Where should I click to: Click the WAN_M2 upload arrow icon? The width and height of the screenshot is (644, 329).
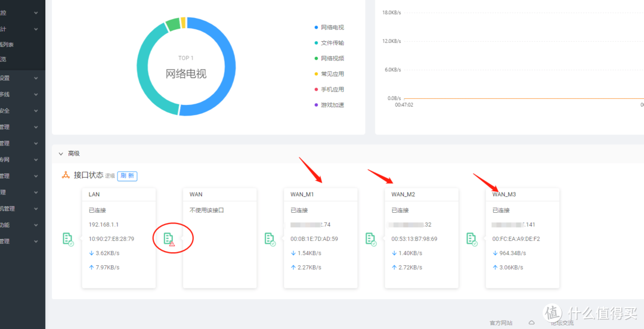click(394, 268)
